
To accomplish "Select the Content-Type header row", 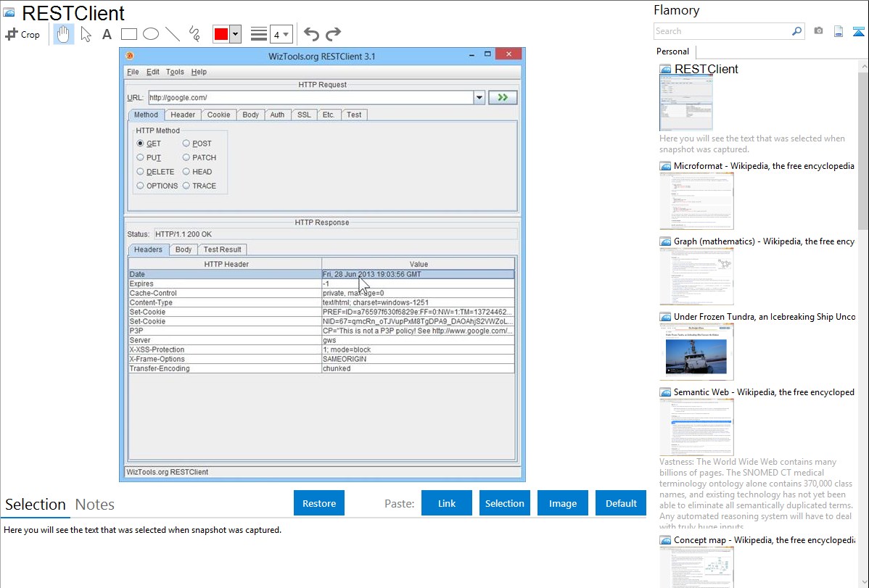I will click(321, 302).
